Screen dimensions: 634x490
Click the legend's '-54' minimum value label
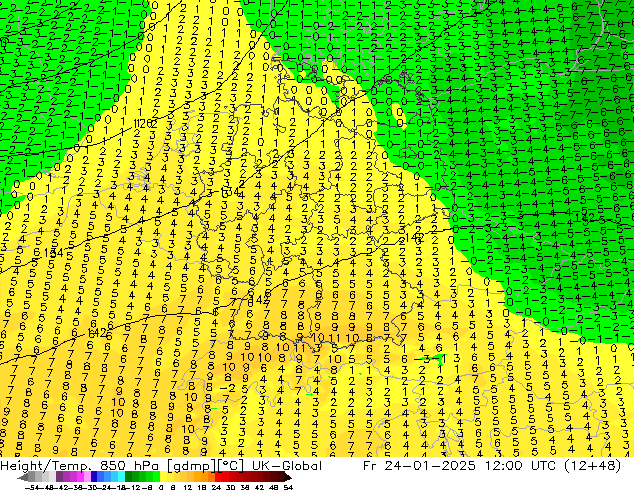(32, 487)
